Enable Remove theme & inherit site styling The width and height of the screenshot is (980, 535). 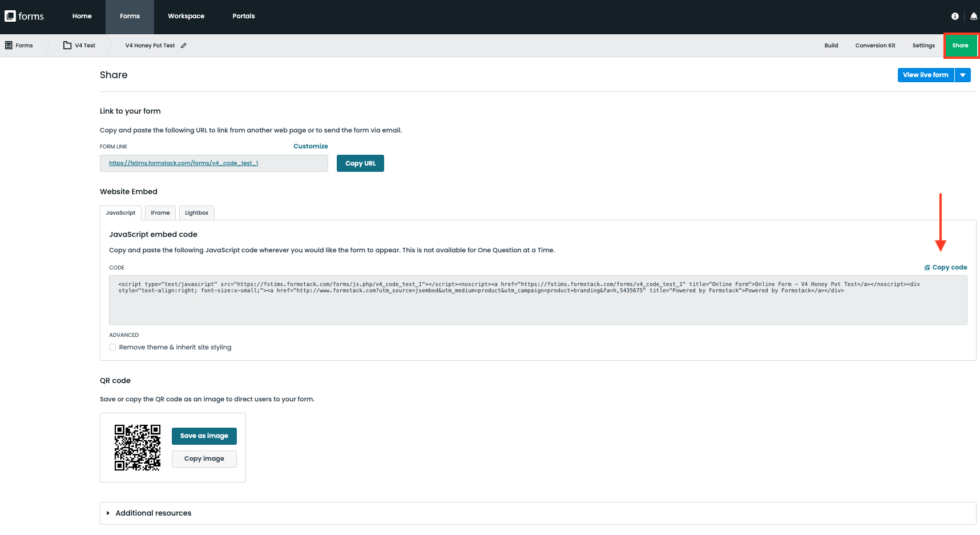(112, 347)
